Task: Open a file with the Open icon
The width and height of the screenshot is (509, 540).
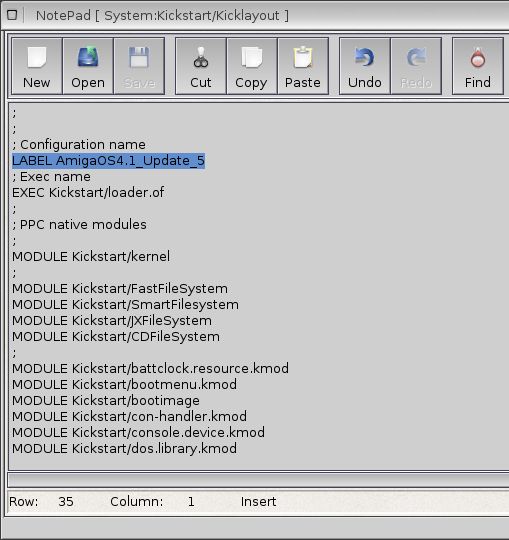Action: [88, 66]
